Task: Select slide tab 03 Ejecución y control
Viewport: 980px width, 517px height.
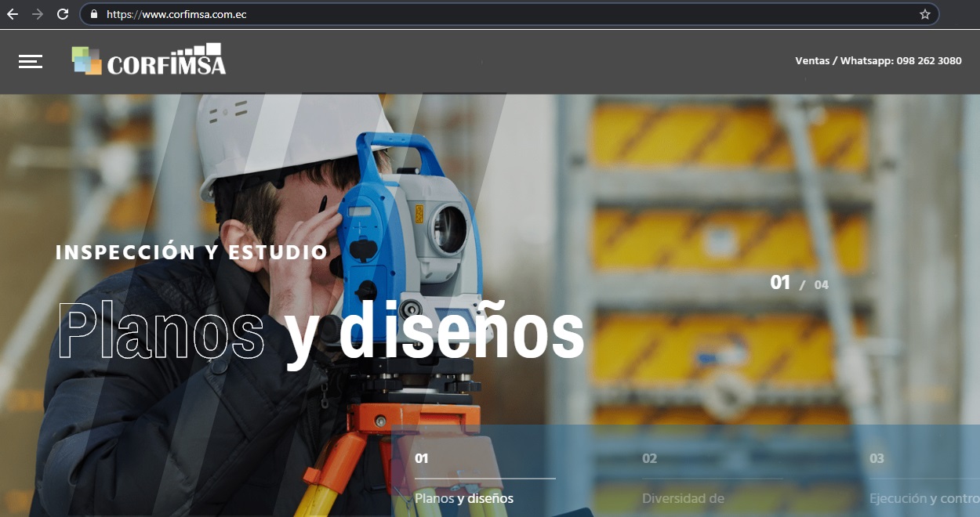Action: pos(924,478)
